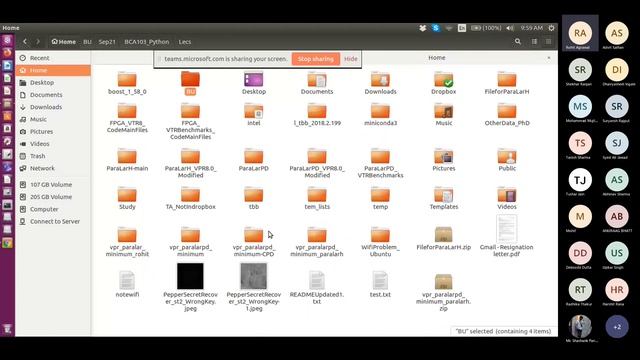
Task: Open the intel folder
Action: [253, 111]
